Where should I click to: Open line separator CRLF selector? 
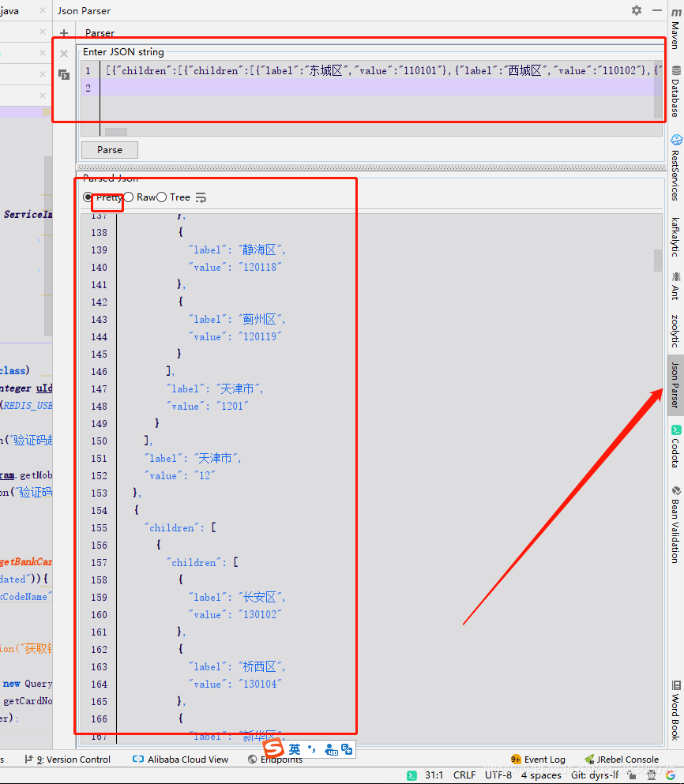pyautogui.click(x=464, y=775)
